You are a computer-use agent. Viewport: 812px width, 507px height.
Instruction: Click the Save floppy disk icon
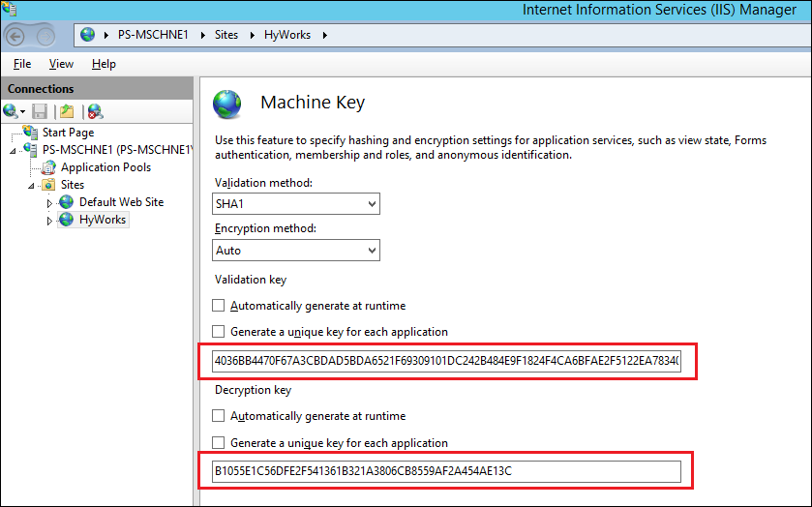coord(40,111)
